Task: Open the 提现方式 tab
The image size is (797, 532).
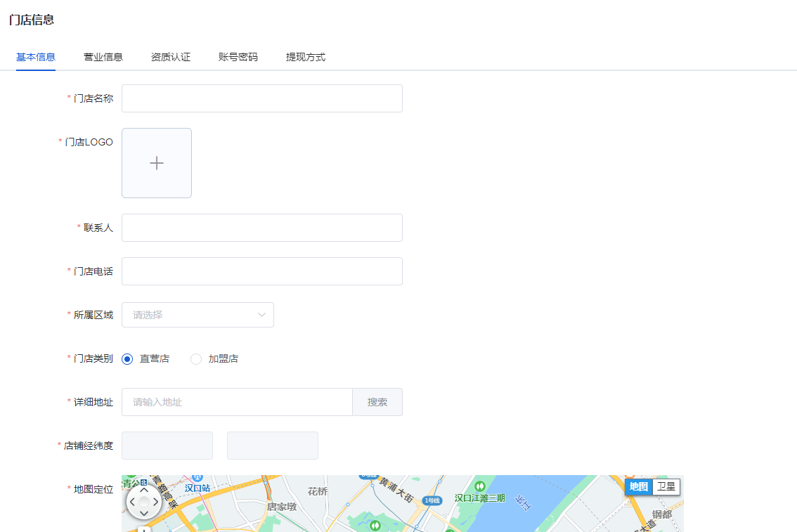Action: pyautogui.click(x=306, y=57)
